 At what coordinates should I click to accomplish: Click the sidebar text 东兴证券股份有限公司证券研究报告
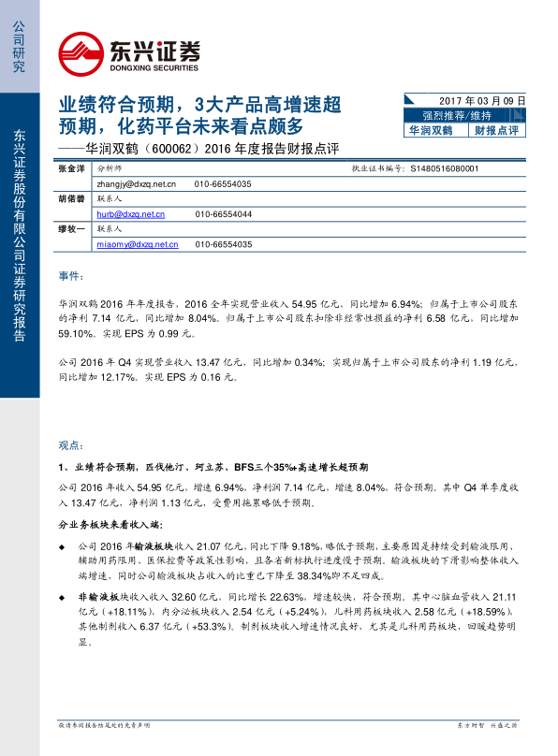[20, 236]
